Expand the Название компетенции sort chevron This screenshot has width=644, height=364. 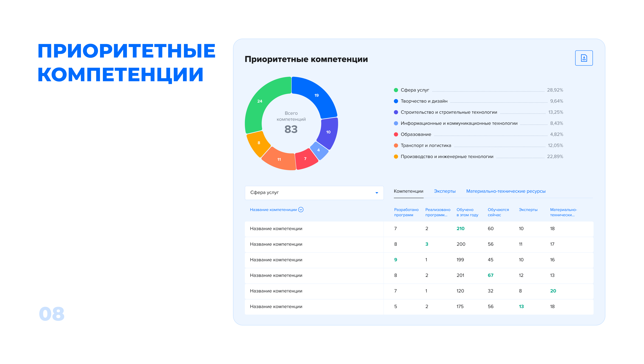point(301,210)
